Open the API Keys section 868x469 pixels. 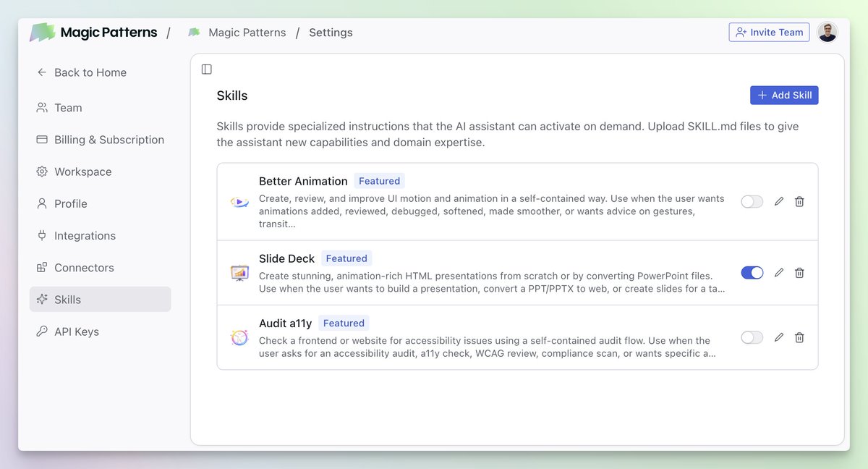pos(75,331)
